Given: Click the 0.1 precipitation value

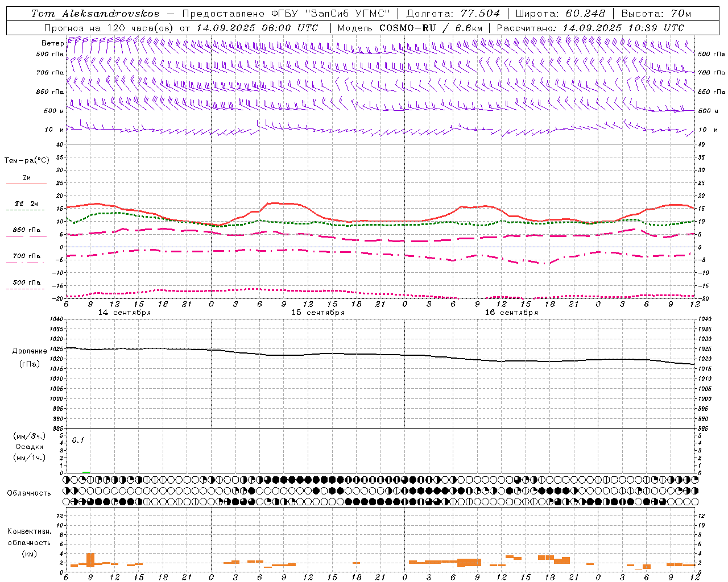Looking at the screenshot, I should [x=78, y=440].
